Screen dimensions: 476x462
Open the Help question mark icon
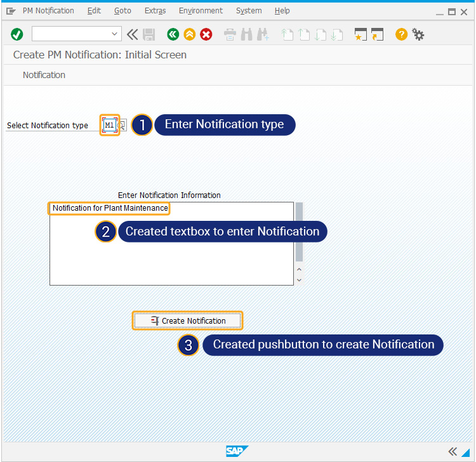401,34
